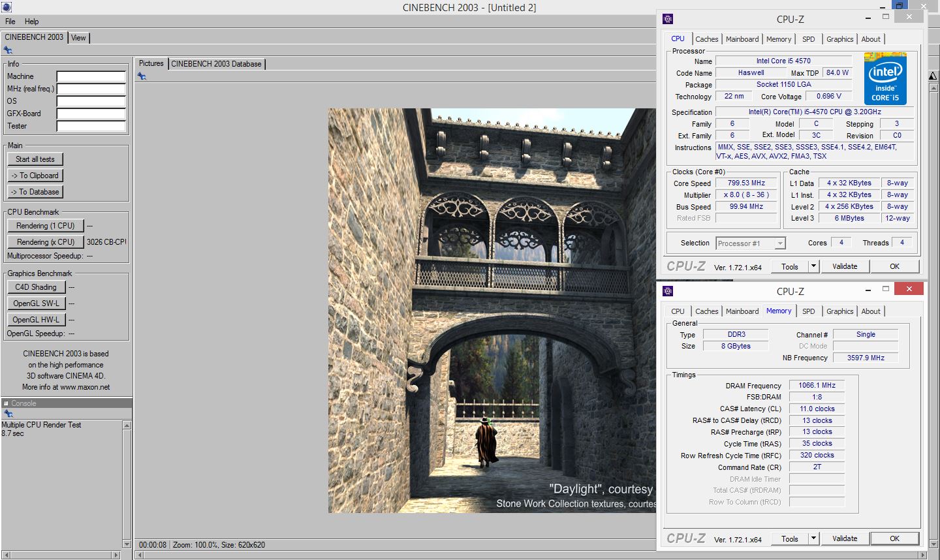The width and height of the screenshot is (940, 560).
Task: Click the GFX-Board input field
Action: pos(91,114)
